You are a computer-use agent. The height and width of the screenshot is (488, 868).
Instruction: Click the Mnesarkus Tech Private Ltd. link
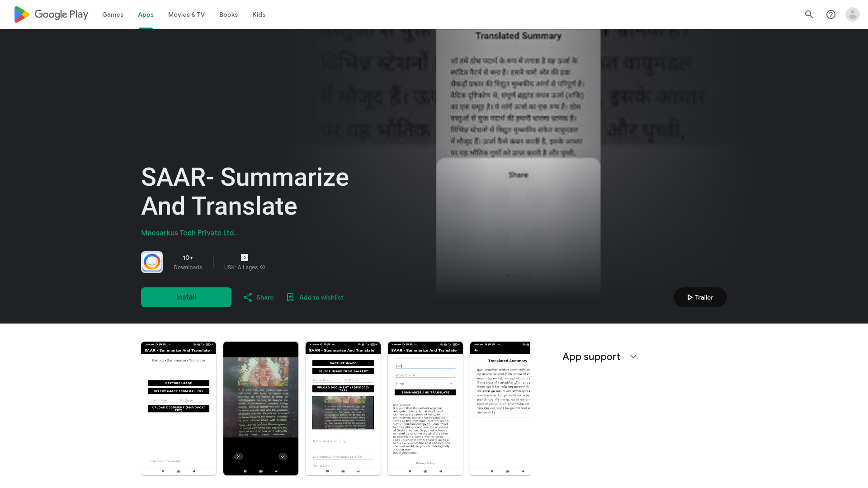coord(188,232)
